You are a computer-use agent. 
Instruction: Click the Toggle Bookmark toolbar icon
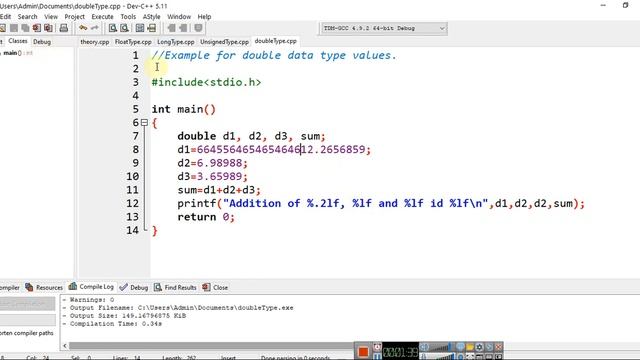[171, 28]
